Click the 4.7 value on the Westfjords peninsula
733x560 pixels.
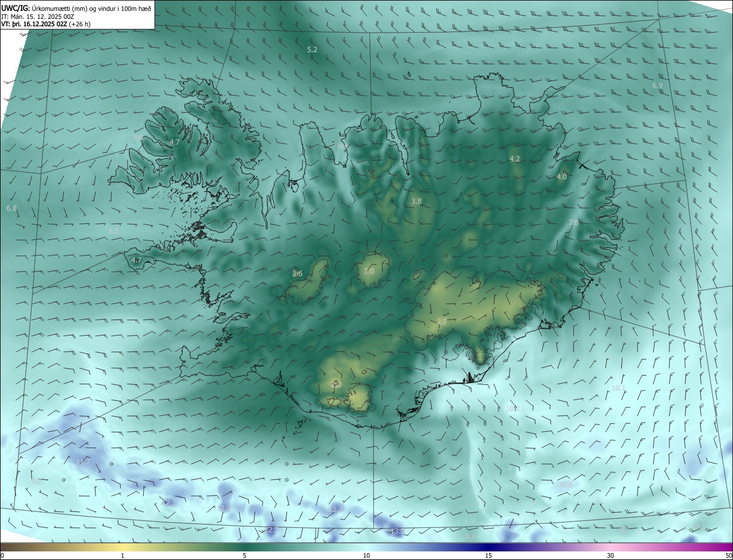pyautogui.click(x=175, y=142)
